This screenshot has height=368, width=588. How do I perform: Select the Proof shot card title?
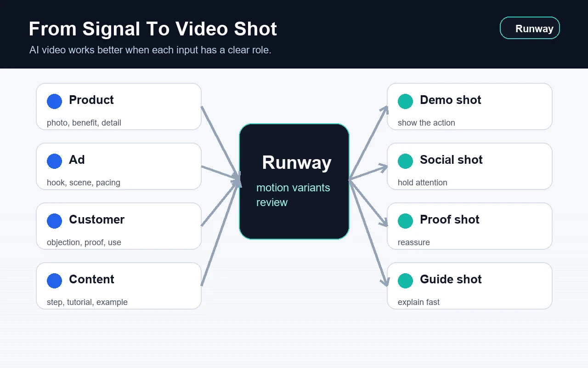point(450,219)
